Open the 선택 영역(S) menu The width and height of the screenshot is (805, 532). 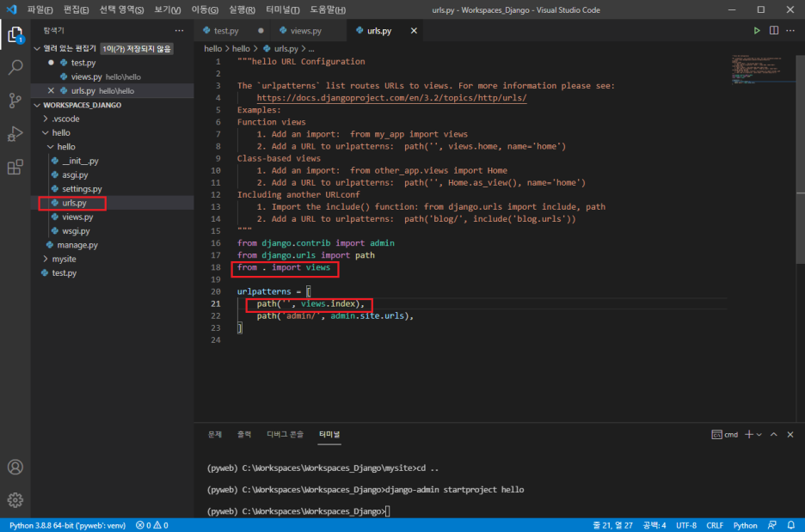click(121, 9)
